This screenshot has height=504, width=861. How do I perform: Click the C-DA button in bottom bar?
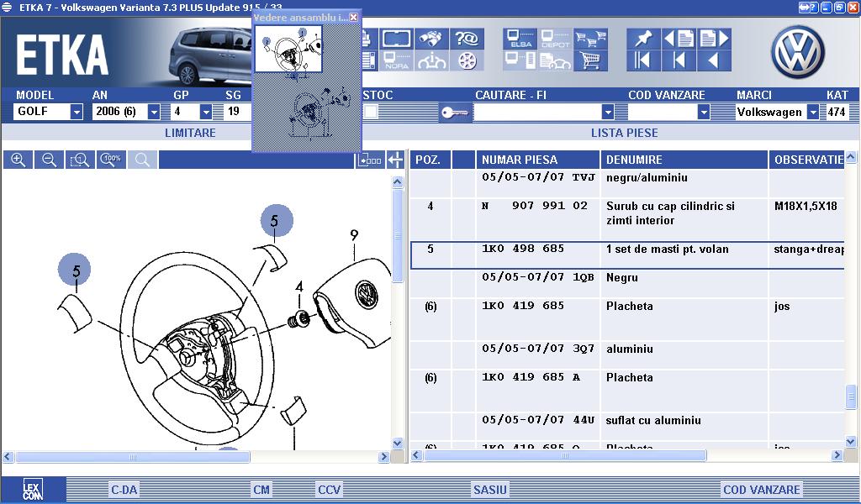click(124, 490)
